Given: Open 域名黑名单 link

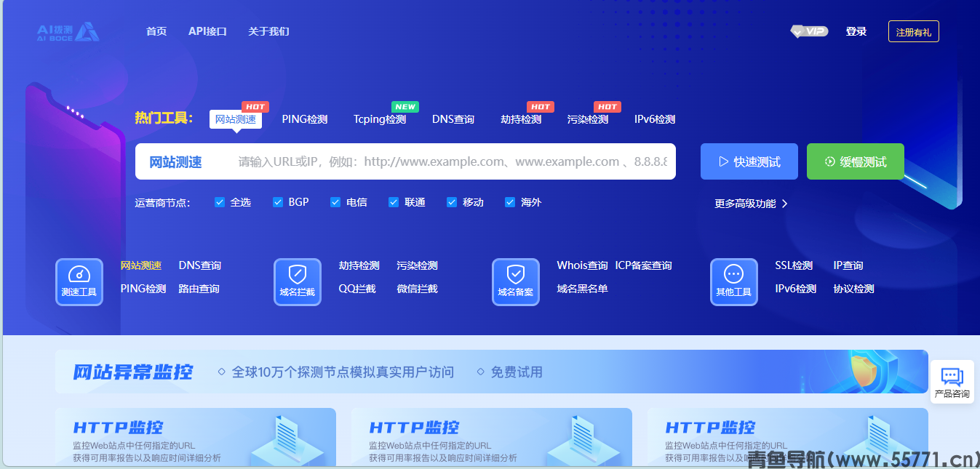Looking at the screenshot, I should click(x=583, y=289).
